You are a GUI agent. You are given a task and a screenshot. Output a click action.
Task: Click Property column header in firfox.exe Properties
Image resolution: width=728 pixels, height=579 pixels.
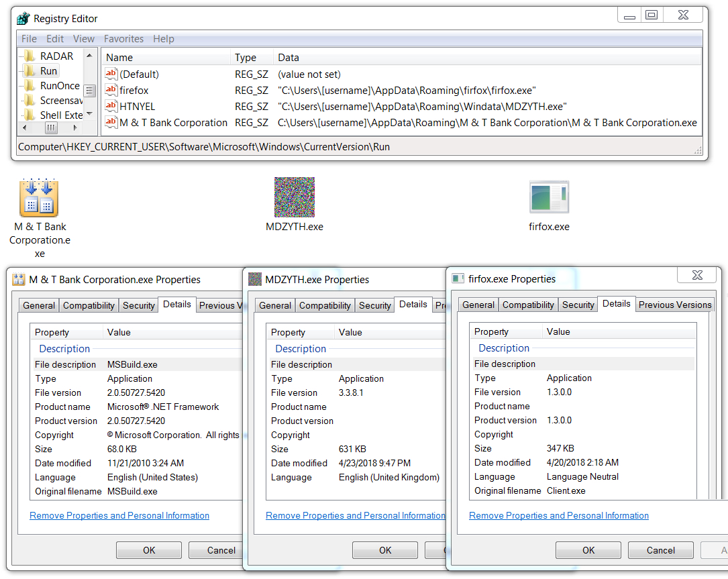click(506, 331)
